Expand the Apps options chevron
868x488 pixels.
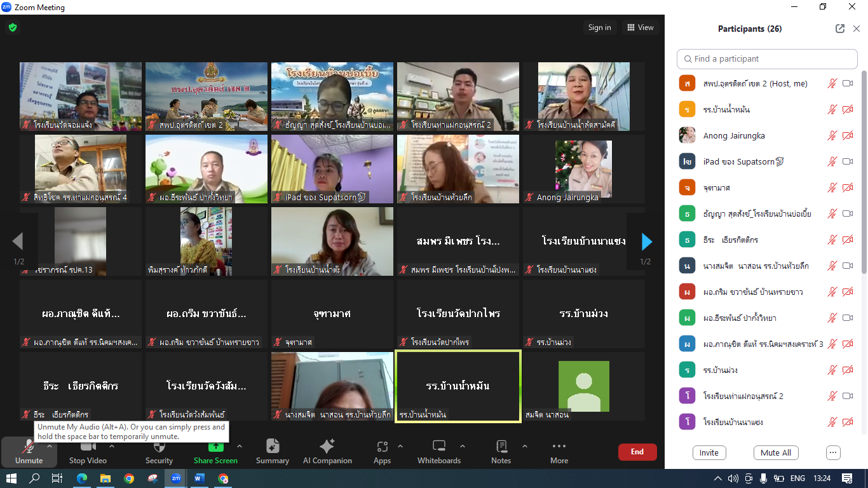pyautogui.click(x=400, y=446)
